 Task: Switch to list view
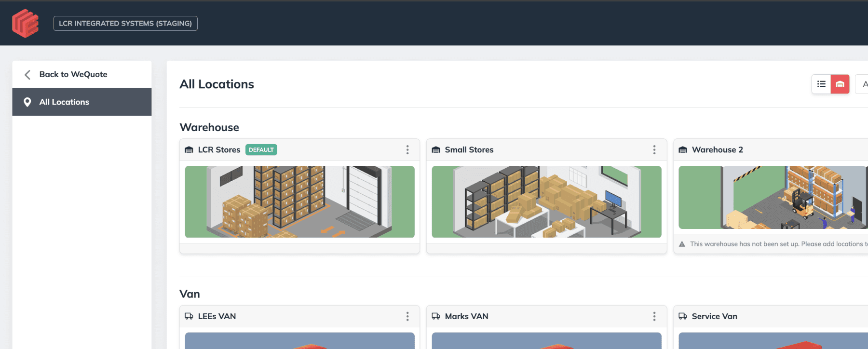pyautogui.click(x=821, y=84)
